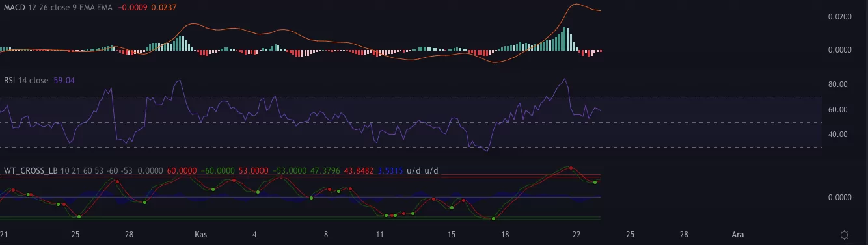Click WT_CROSS_LB green value -60.0000

[x=218, y=171]
